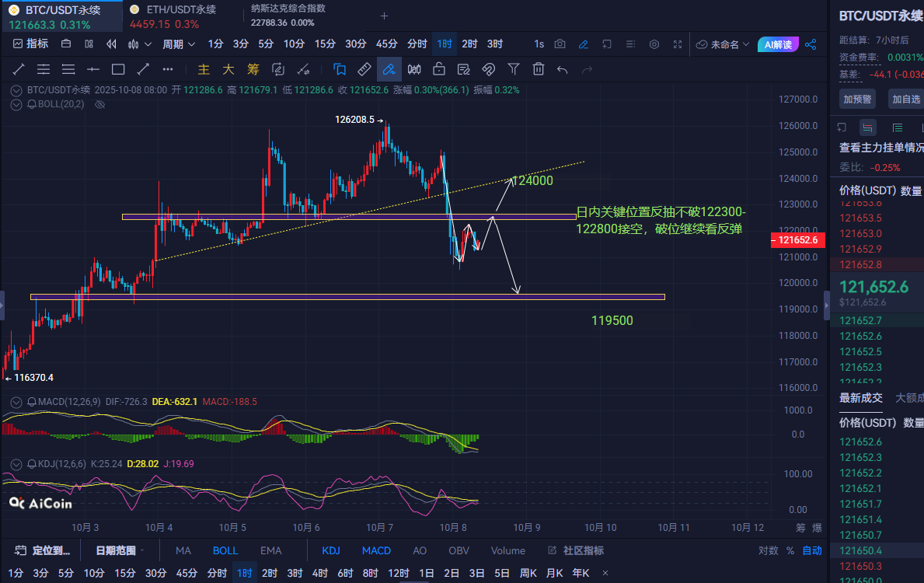The image size is (924, 583).
Task: Take a chart screenshot with camera icon
Action: pyautogui.click(x=560, y=44)
